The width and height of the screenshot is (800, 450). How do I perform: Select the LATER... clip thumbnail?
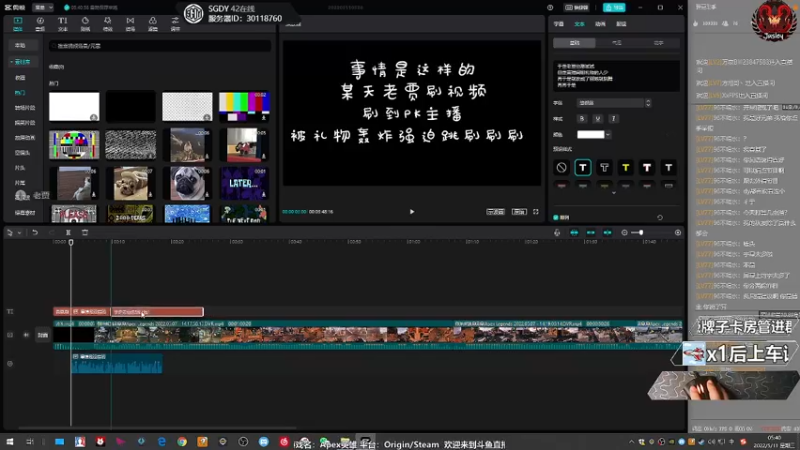tap(244, 183)
